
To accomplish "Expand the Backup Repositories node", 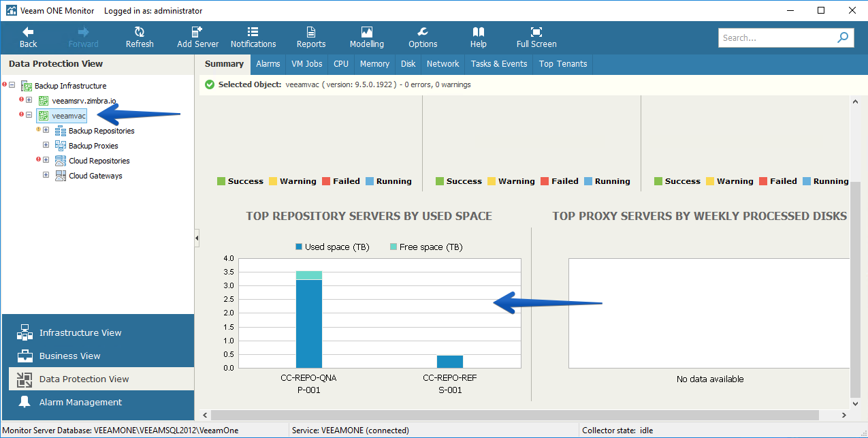I will pos(46,130).
